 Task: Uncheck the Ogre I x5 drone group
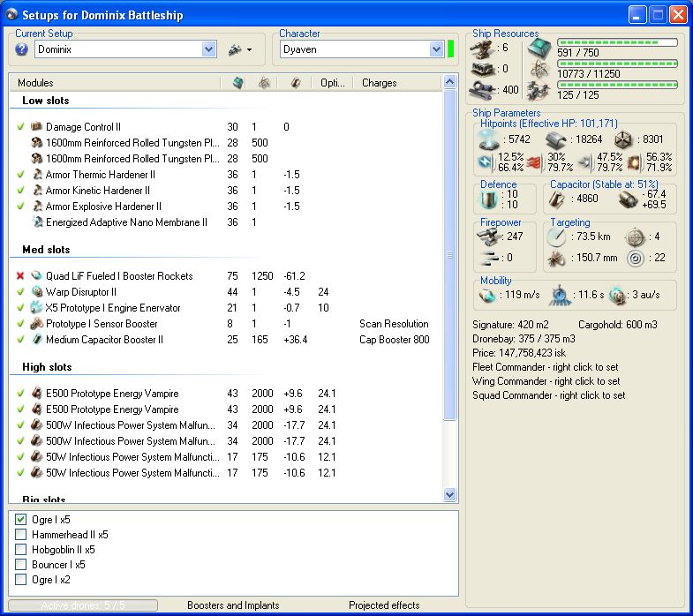21,520
